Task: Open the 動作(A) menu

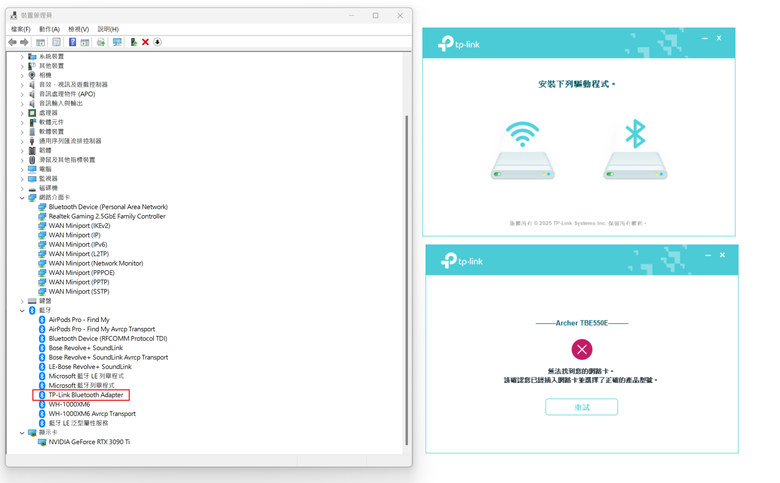Action: point(49,29)
